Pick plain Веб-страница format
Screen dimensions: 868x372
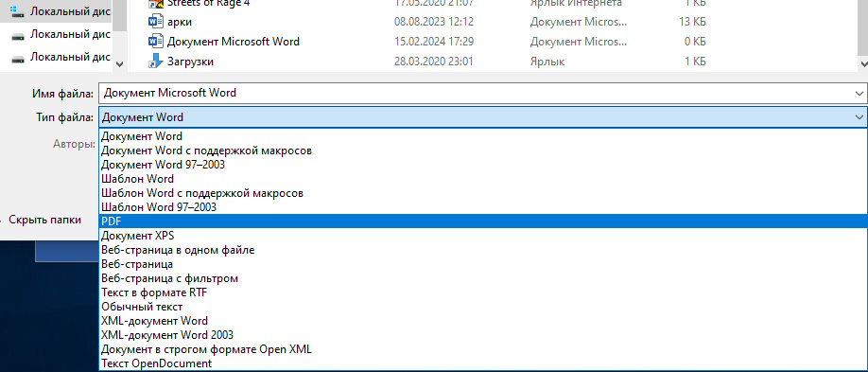coord(483,264)
